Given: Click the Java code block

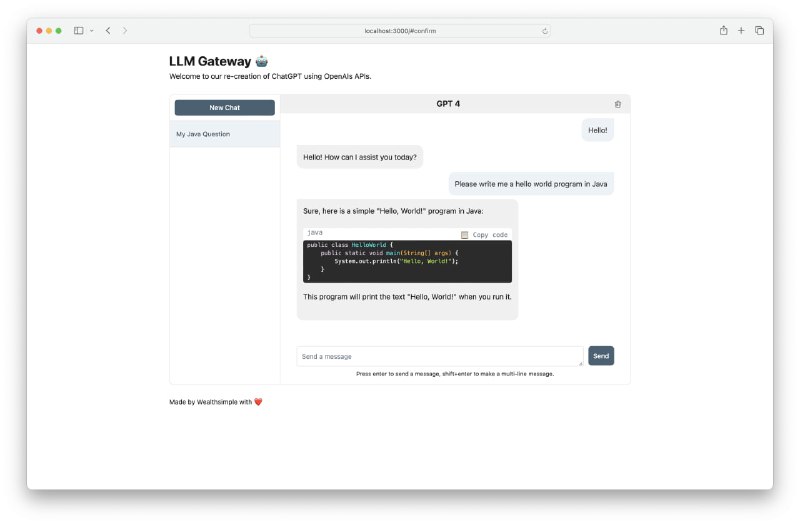Looking at the screenshot, I should pyautogui.click(x=407, y=261).
